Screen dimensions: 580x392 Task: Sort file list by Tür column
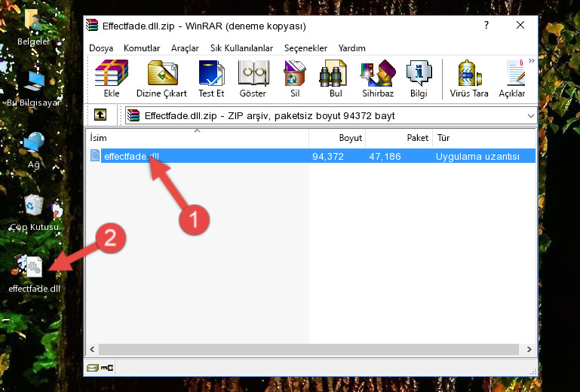pos(484,138)
